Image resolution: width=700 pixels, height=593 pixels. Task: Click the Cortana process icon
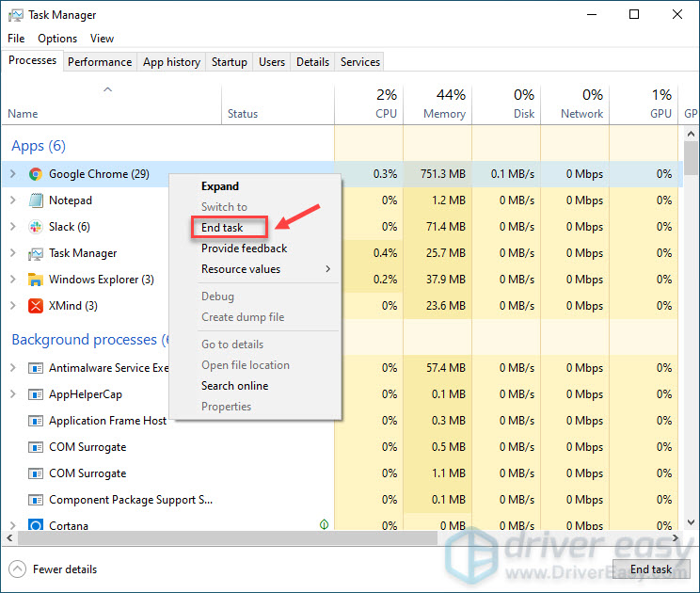tap(36, 526)
